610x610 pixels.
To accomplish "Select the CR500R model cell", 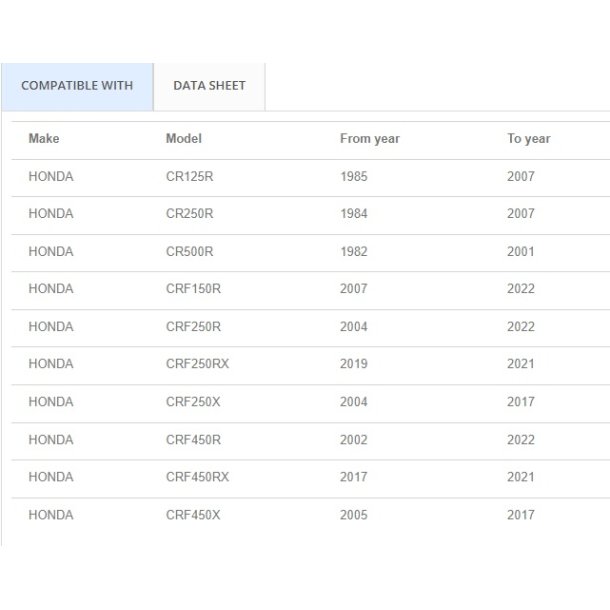I will click(x=189, y=252).
